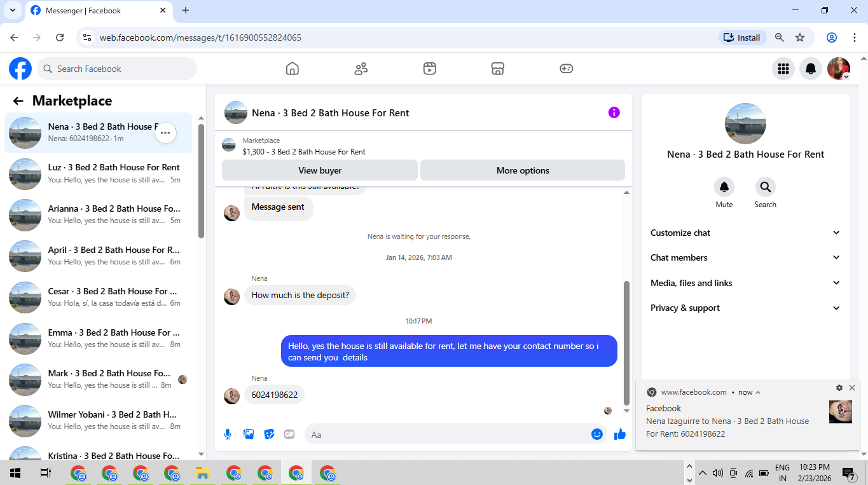This screenshot has height=485, width=868.
Task: Open the volume control in the tray
Action: [x=718, y=473]
